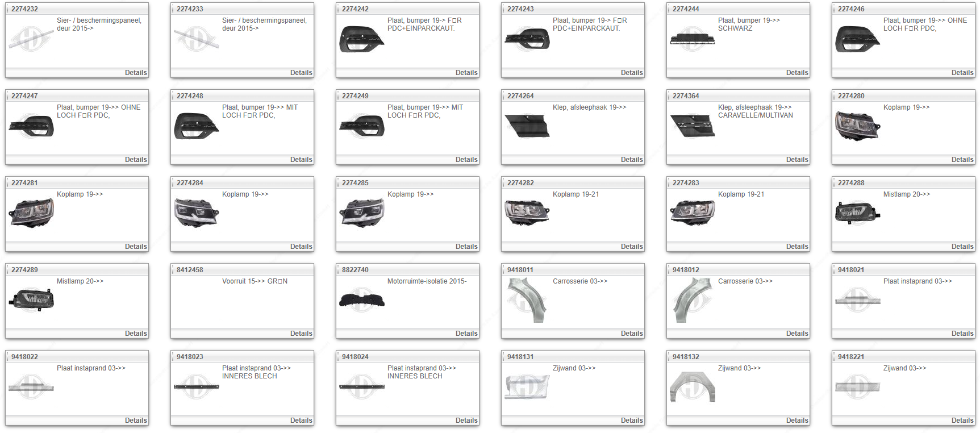980x433 pixels.
Task: Click part number 2274283 header
Action: [686, 183]
